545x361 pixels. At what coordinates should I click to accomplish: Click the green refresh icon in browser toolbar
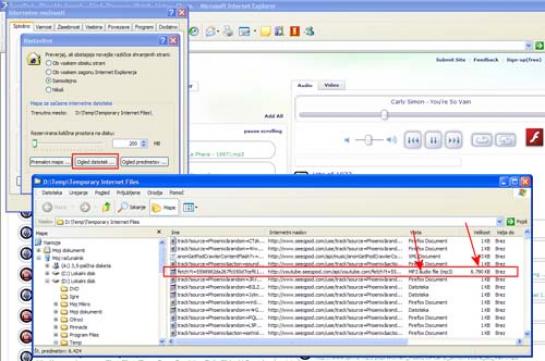pos(194,31)
